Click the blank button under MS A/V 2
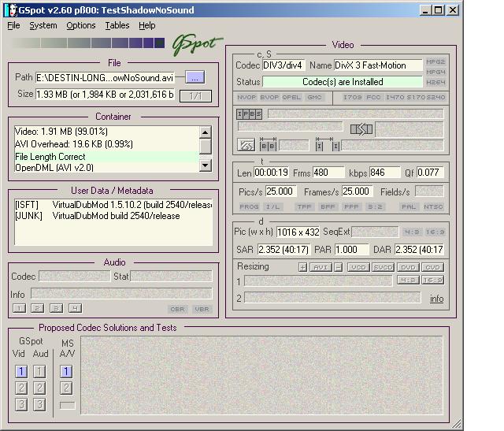 click(67, 405)
